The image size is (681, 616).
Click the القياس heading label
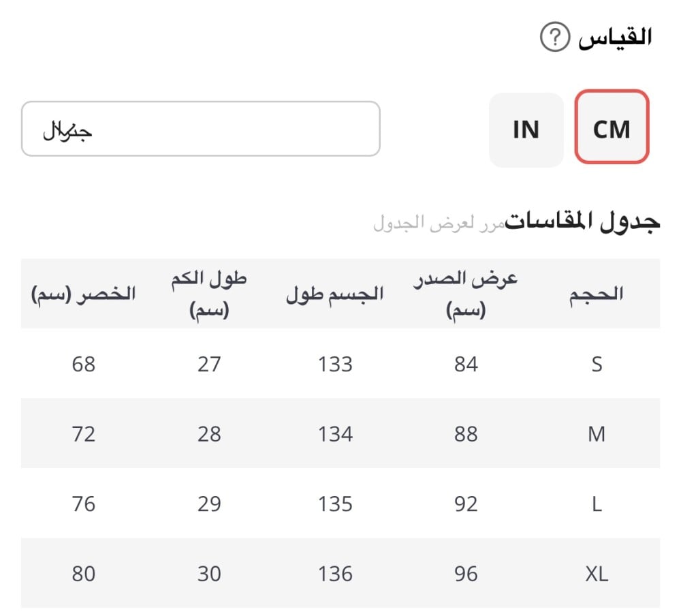(x=615, y=37)
